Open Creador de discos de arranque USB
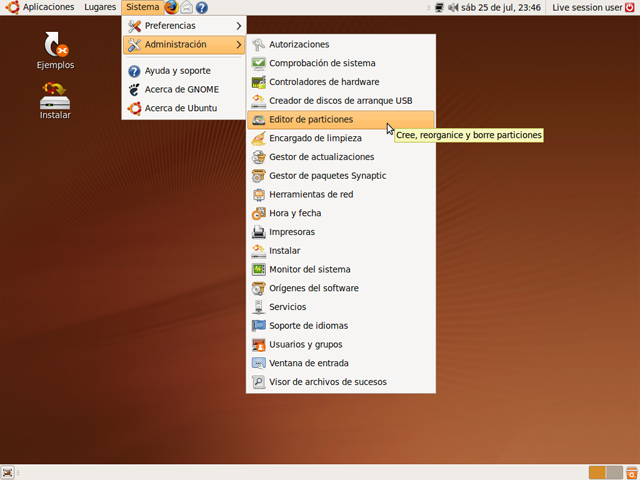 tap(340, 101)
